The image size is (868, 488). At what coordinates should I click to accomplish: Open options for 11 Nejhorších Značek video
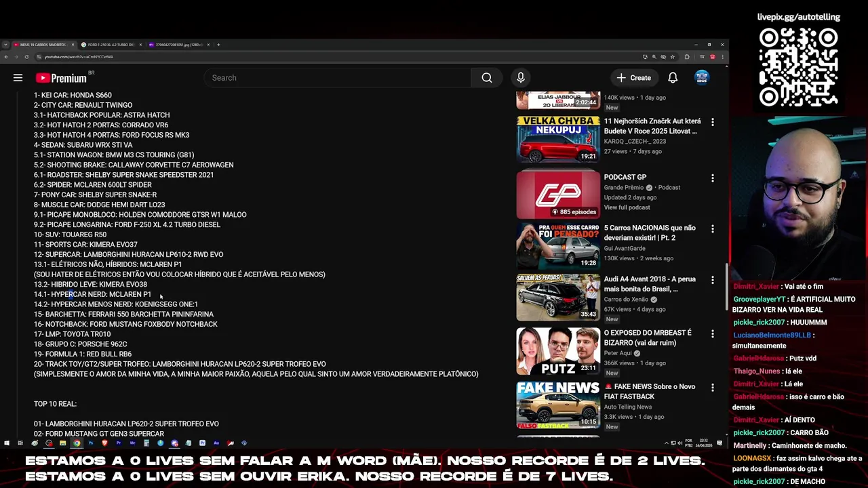pos(712,122)
